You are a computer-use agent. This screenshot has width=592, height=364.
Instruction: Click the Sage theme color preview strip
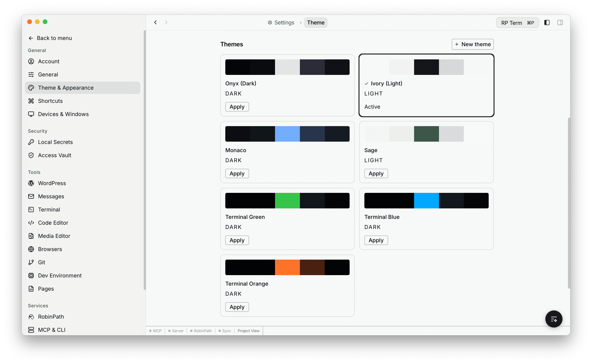414,134
